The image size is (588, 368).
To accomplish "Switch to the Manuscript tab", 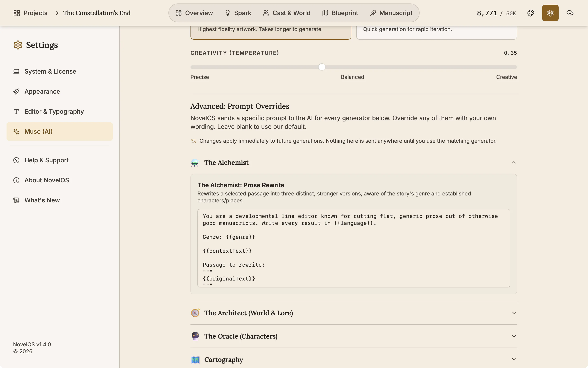I will (x=391, y=13).
